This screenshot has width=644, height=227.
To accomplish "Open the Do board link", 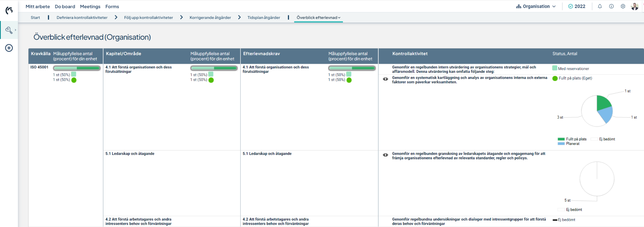I will [65, 6].
